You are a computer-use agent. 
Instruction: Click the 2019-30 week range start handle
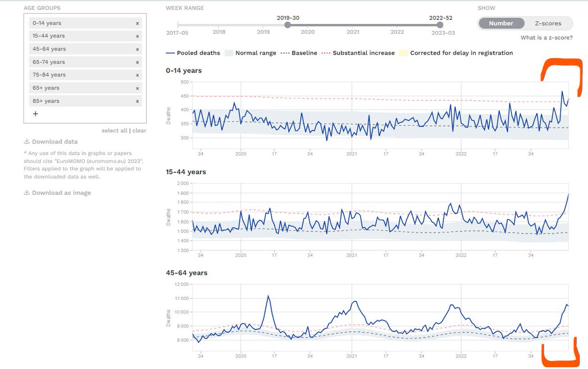288,25
